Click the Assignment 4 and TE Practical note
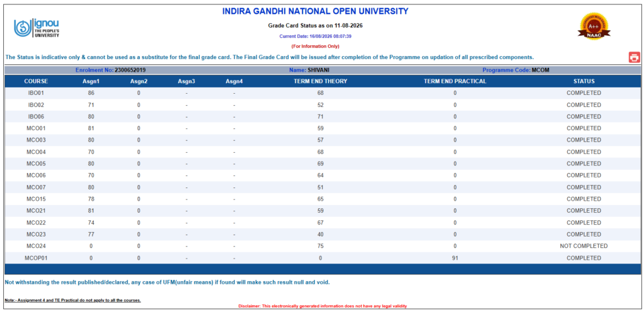Screen dimensions: 644x312 click(x=73, y=301)
